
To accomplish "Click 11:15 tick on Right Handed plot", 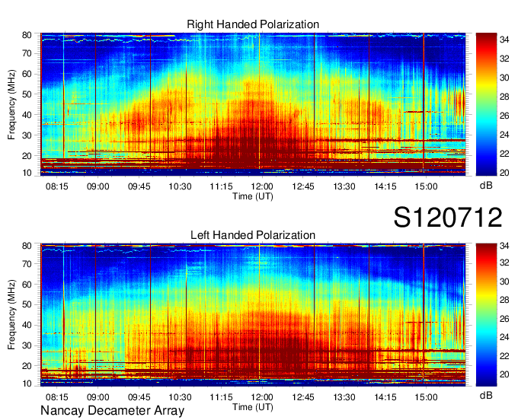I will point(221,186).
